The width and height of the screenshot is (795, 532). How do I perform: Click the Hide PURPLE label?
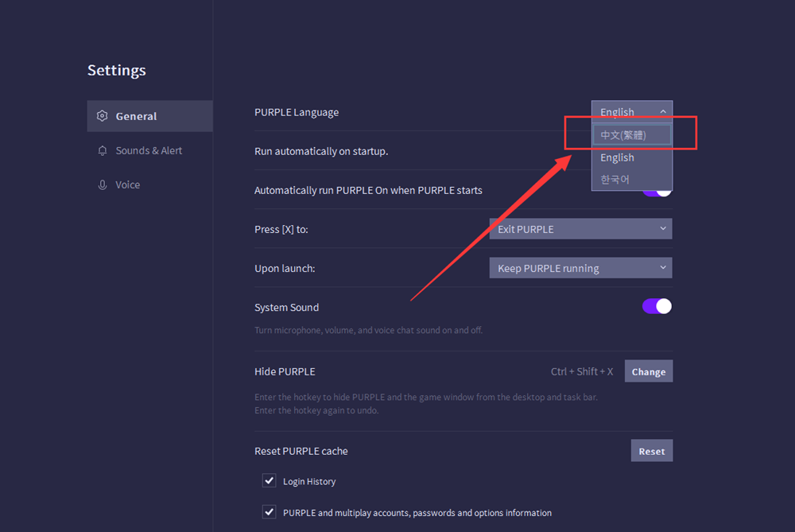[285, 371]
